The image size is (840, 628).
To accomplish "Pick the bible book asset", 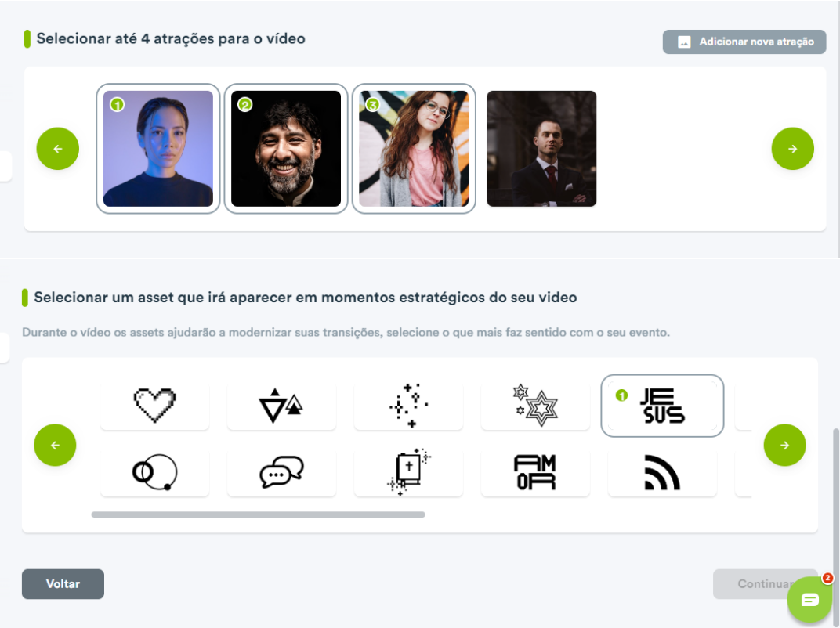I will tap(408, 472).
